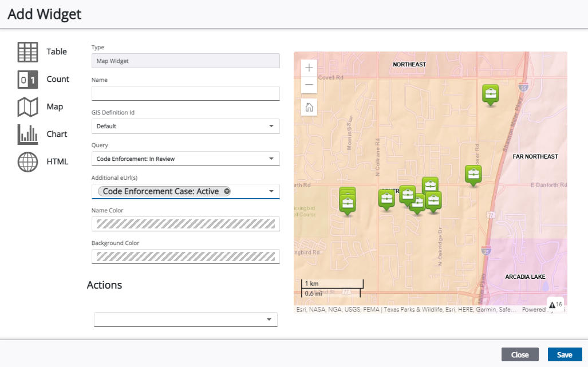Click the widget Name input field
The width and height of the screenshot is (588, 367).
tap(186, 93)
